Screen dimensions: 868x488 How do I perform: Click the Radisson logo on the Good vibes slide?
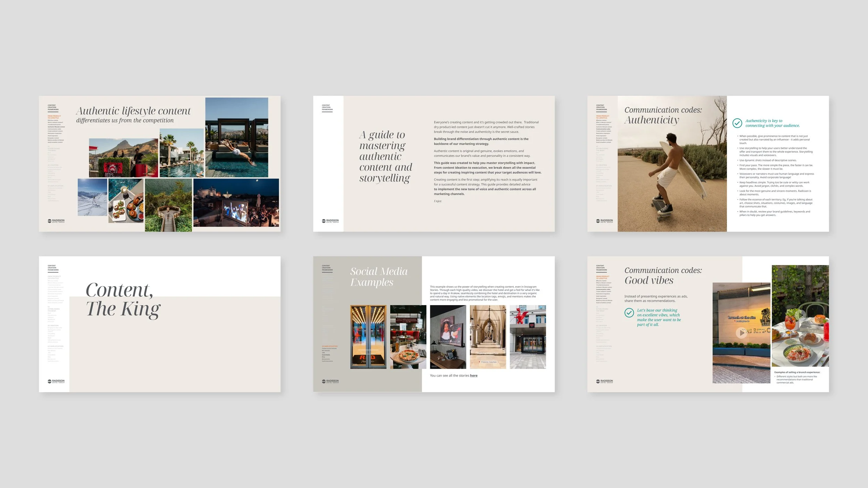[604, 381]
